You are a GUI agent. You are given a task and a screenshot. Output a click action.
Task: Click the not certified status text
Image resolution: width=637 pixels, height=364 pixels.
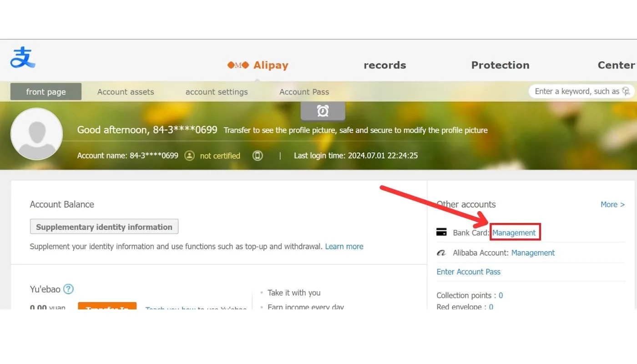coord(220,156)
